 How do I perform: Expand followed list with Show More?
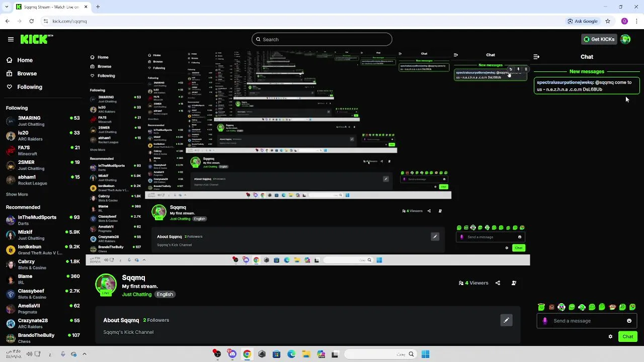(17, 194)
